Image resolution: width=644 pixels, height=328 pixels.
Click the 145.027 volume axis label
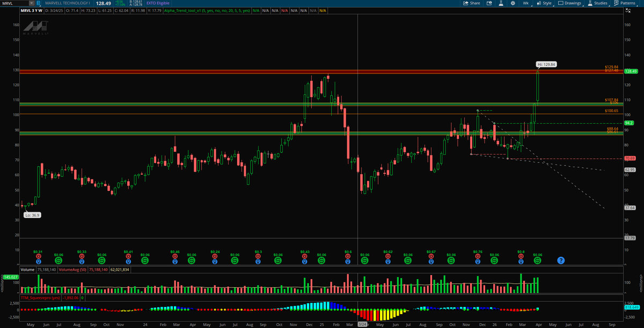coord(10,277)
